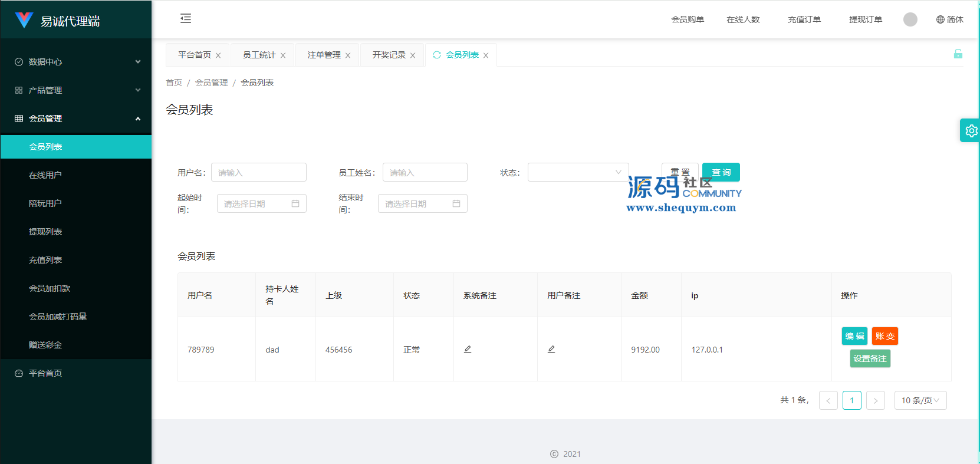Click the green lock icon
Image resolution: width=980 pixels, height=464 pixels.
[x=958, y=54]
